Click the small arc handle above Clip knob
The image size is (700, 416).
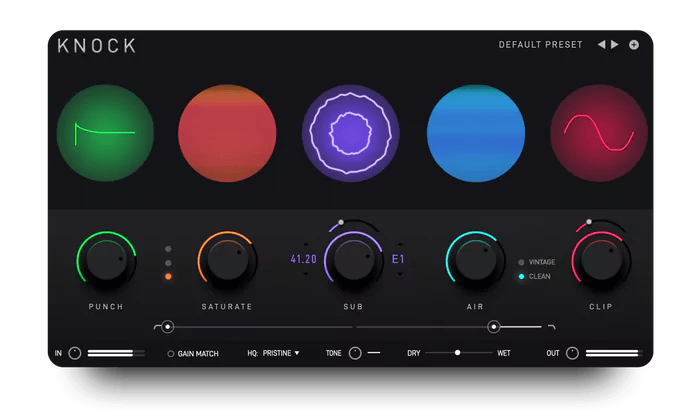[589, 222]
